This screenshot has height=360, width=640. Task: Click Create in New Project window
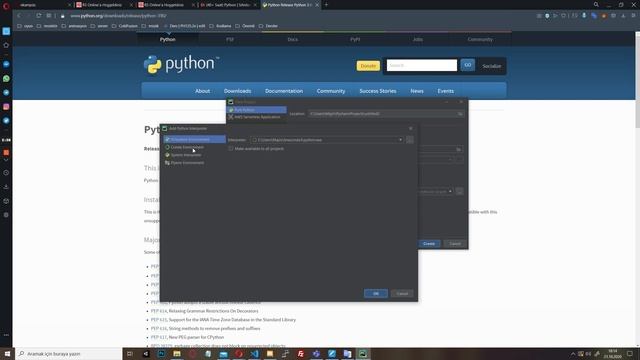429,244
